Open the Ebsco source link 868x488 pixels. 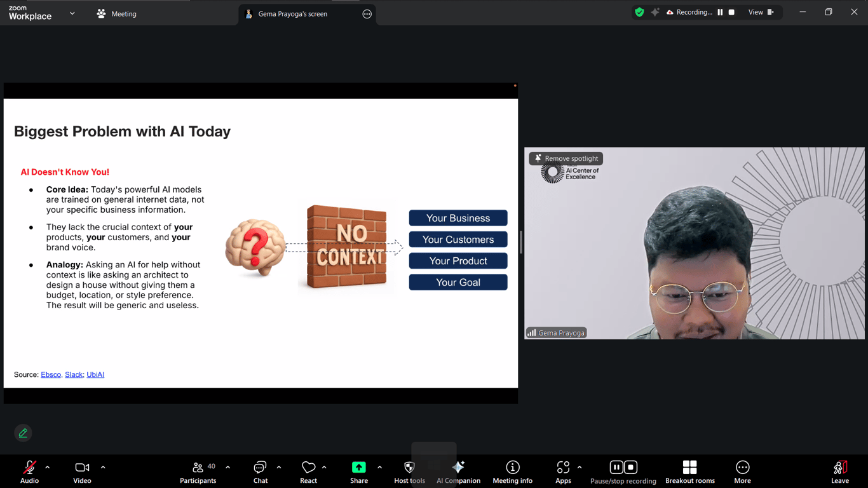[51, 375]
